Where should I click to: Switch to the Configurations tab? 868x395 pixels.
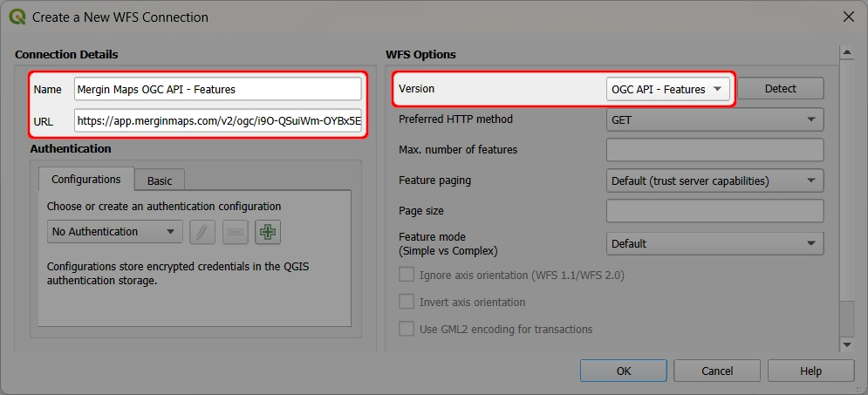pos(85,180)
